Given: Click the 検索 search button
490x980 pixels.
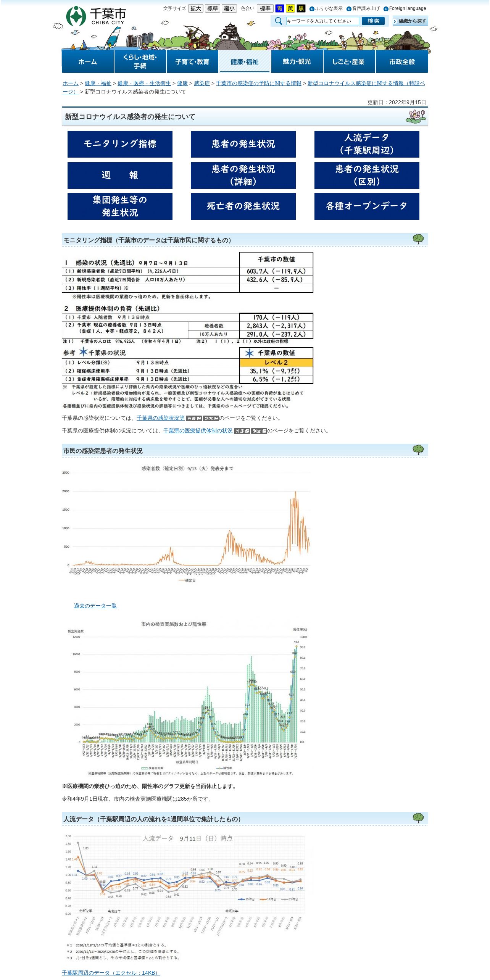Looking at the screenshot, I should click(x=373, y=21).
